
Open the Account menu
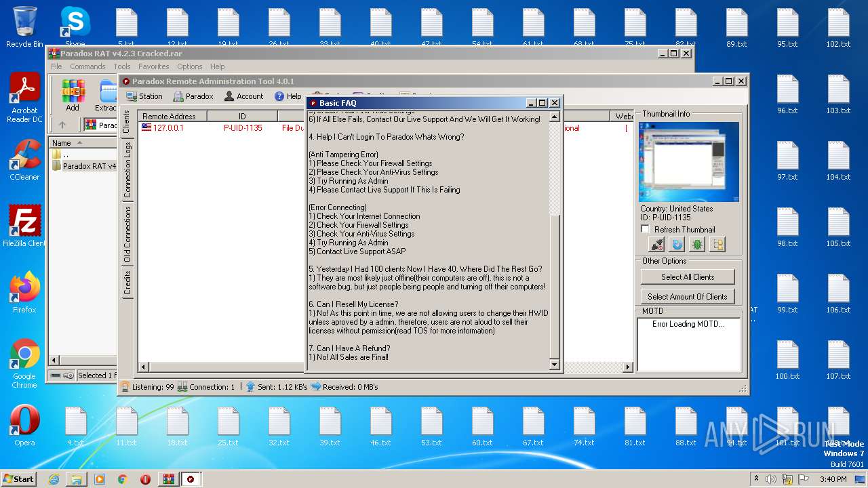pos(243,96)
